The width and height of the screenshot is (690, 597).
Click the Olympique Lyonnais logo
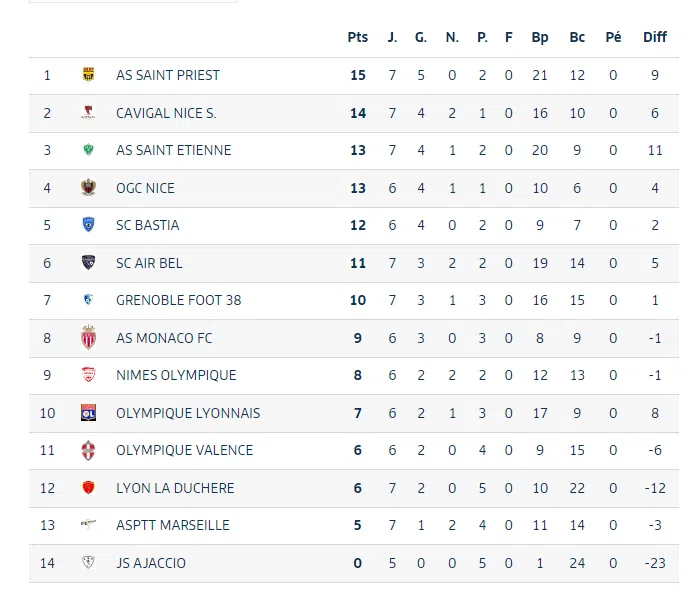click(x=88, y=413)
